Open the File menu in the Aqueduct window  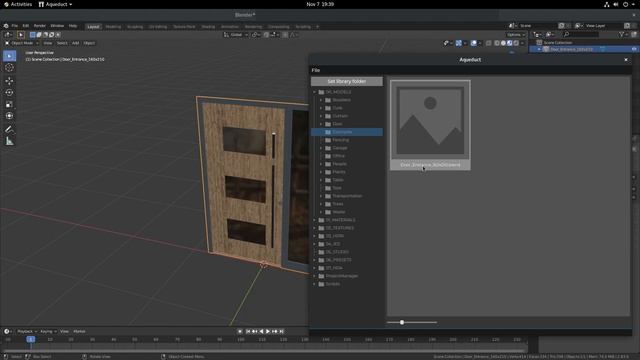point(316,70)
